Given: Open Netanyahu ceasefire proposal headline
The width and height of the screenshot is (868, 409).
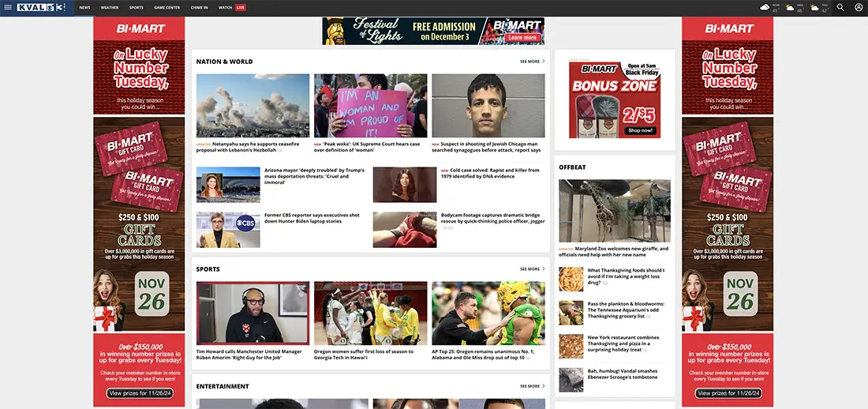Looking at the screenshot, I should coord(248,147).
